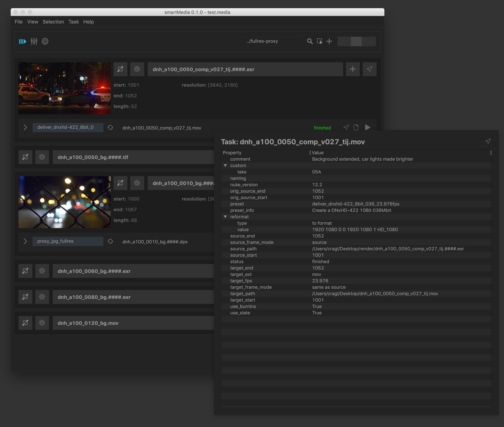Open the Selection menu
This screenshot has width=504, height=427.
(53, 22)
